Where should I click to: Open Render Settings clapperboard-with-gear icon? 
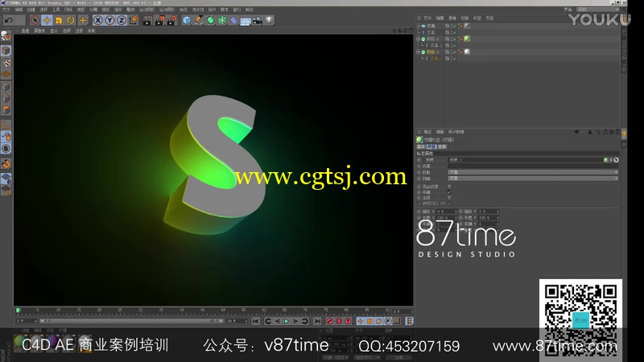click(x=171, y=20)
